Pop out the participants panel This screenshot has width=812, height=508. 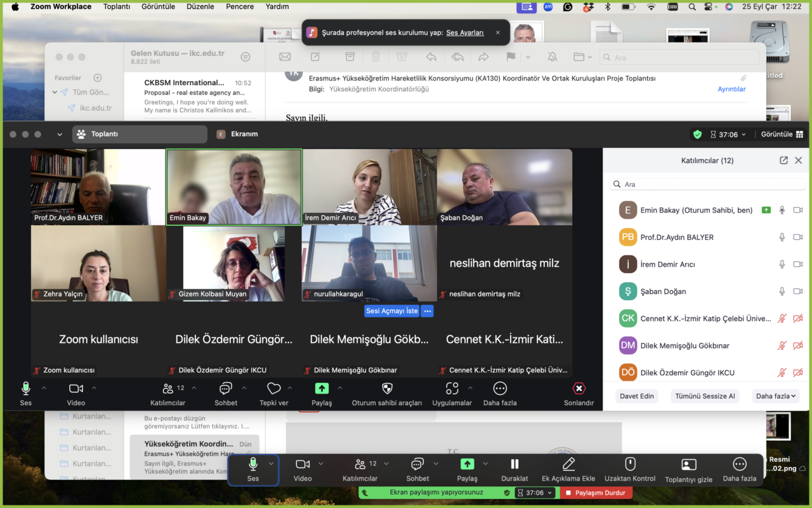coord(783,161)
